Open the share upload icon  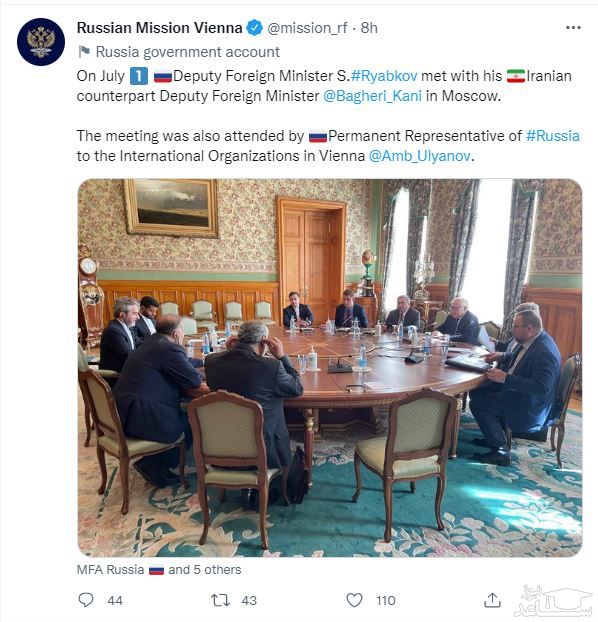pyautogui.click(x=492, y=600)
